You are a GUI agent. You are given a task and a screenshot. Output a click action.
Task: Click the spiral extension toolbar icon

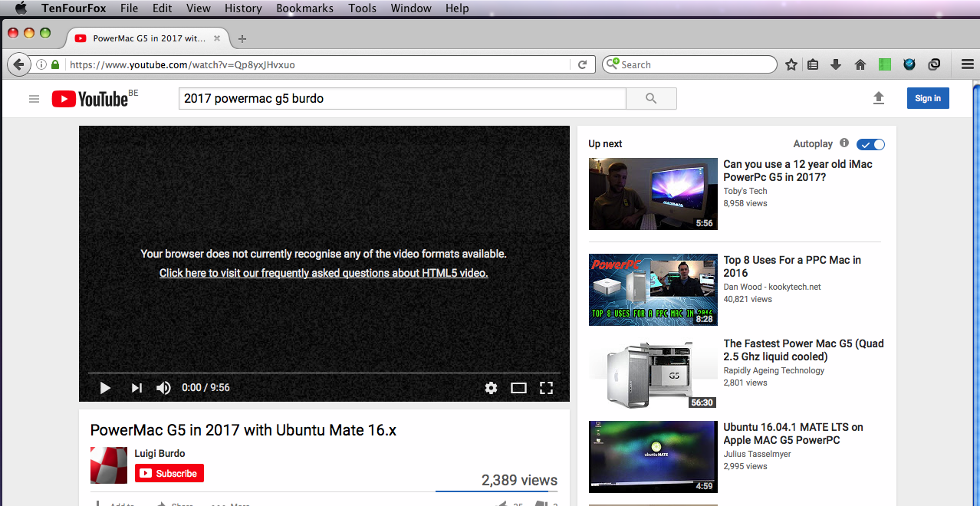934,65
